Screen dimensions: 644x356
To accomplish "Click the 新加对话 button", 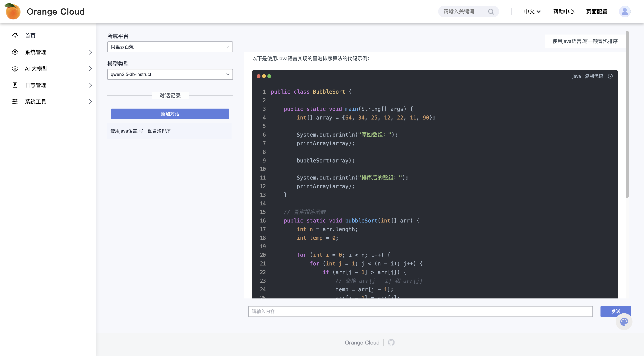I will coord(170,114).
